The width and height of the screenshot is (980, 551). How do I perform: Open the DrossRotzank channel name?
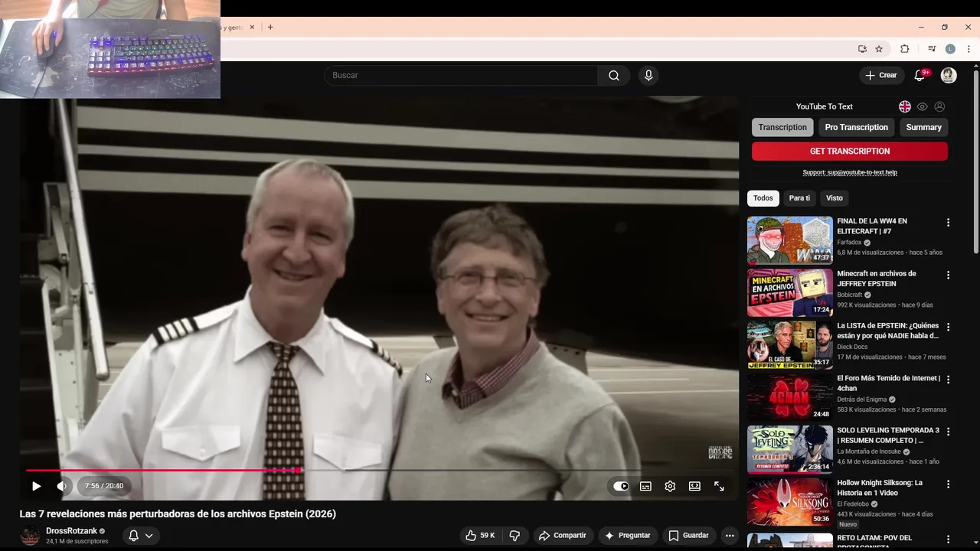pyautogui.click(x=71, y=531)
